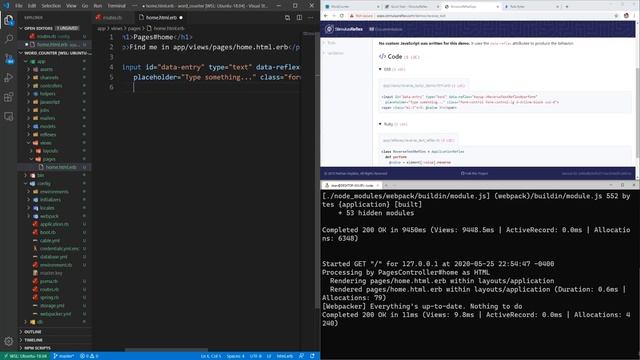The width and height of the screenshot is (640, 360).
Task: Collapse the views folder
Action: (55, 142)
